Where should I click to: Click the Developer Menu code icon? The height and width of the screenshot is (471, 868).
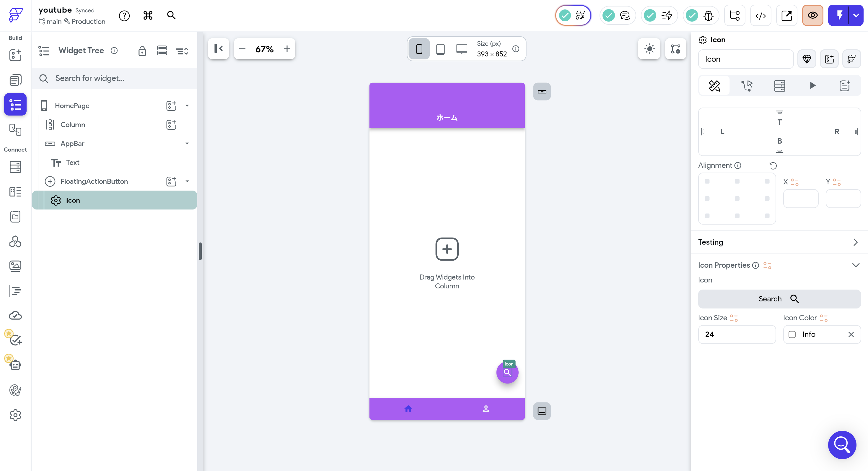pyautogui.click(x=760, y=15)
